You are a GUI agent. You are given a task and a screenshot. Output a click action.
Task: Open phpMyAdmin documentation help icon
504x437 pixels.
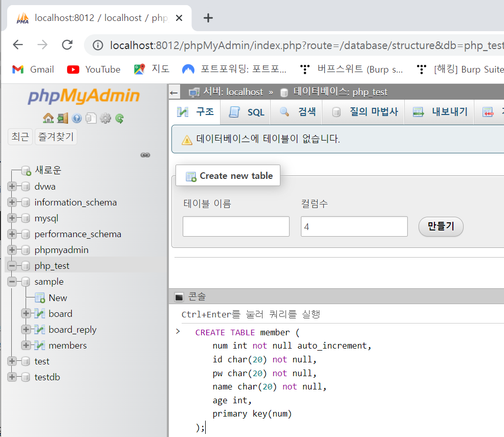click(77, 119)
